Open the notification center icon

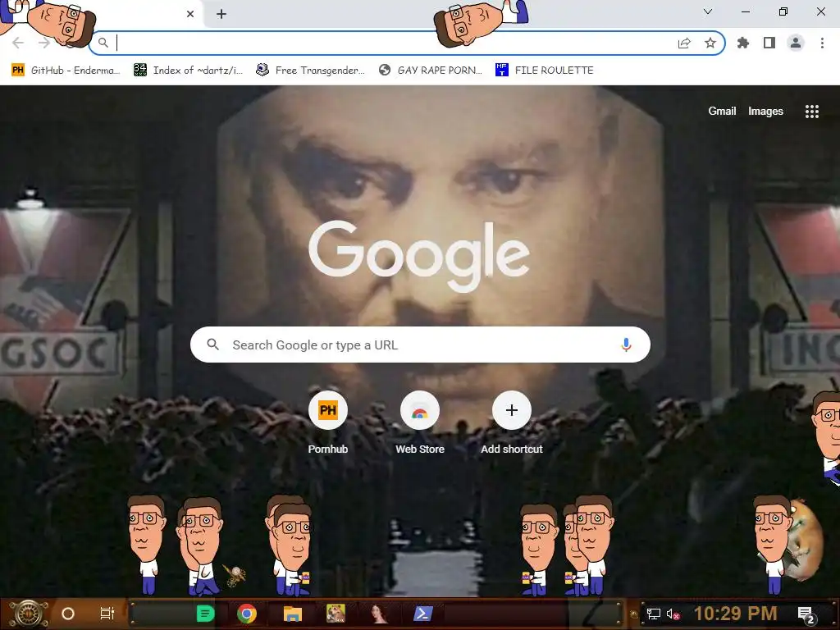(x=806, y=614)
